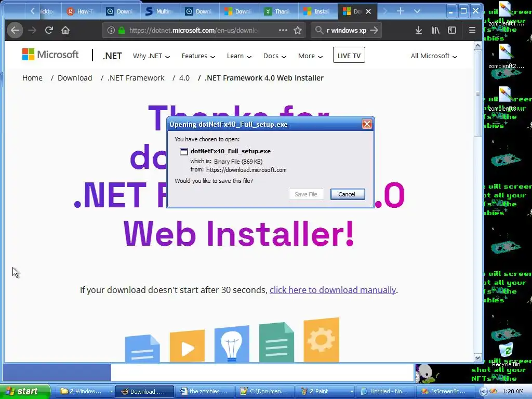
Task: Select the Recycle Bin desktop icon
Action: pos(506,354)
